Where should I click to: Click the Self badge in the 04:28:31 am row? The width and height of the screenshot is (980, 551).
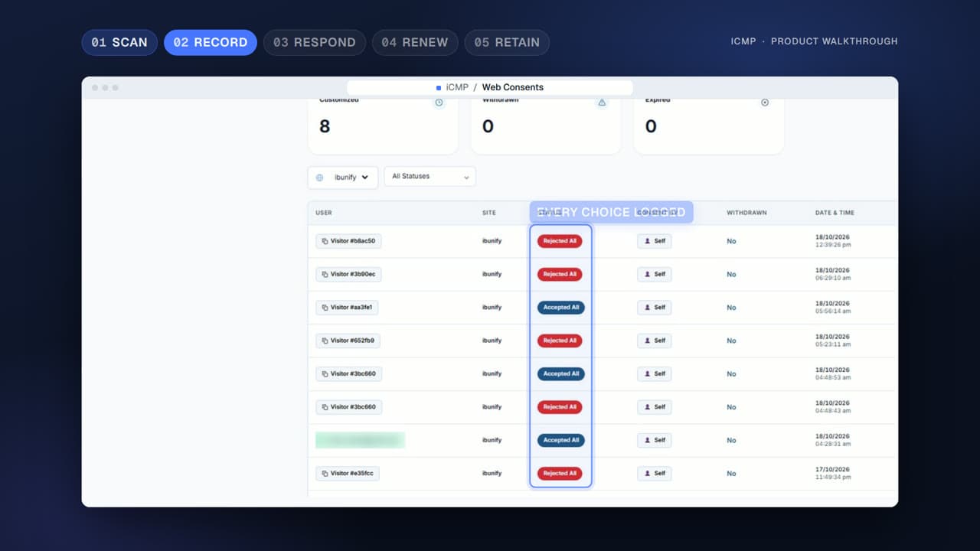click(655, 440)
